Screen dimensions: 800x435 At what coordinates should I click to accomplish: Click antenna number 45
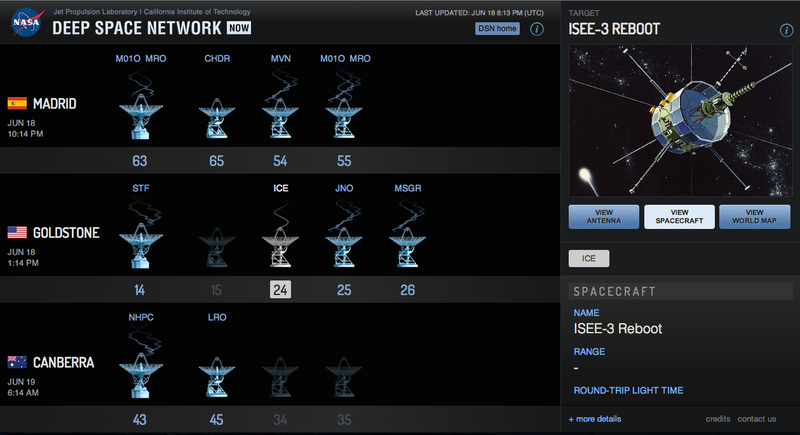coord(216,420)
